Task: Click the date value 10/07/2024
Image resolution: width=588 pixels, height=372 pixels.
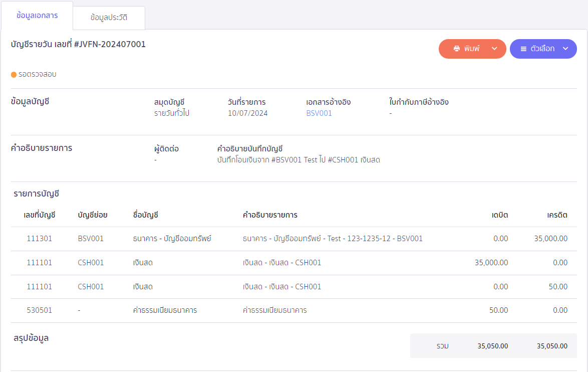Action: point(247,113)
